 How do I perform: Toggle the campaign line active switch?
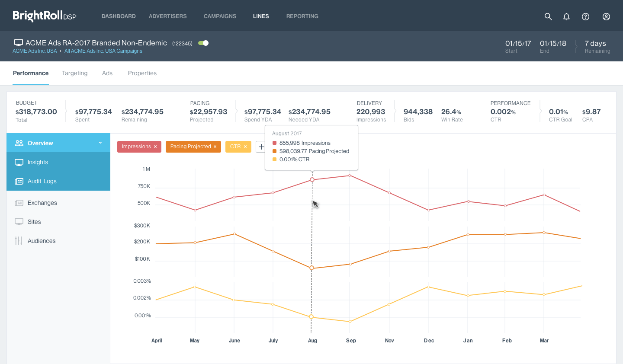[203, 43]
